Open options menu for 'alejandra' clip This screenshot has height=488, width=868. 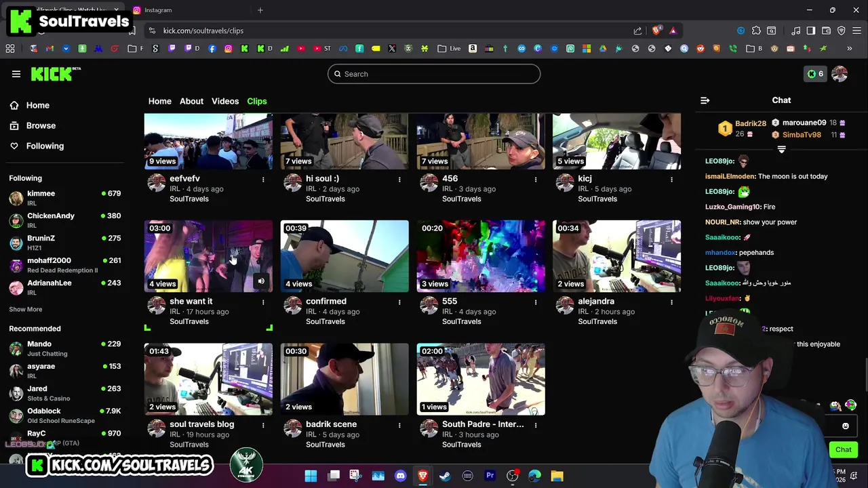[671, 302]
